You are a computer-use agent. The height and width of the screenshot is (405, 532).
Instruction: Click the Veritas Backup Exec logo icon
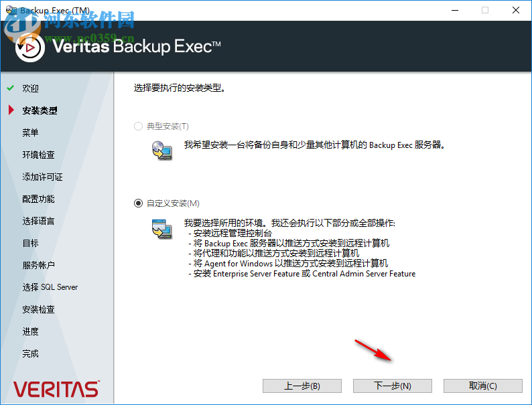(x=30, y=48)
